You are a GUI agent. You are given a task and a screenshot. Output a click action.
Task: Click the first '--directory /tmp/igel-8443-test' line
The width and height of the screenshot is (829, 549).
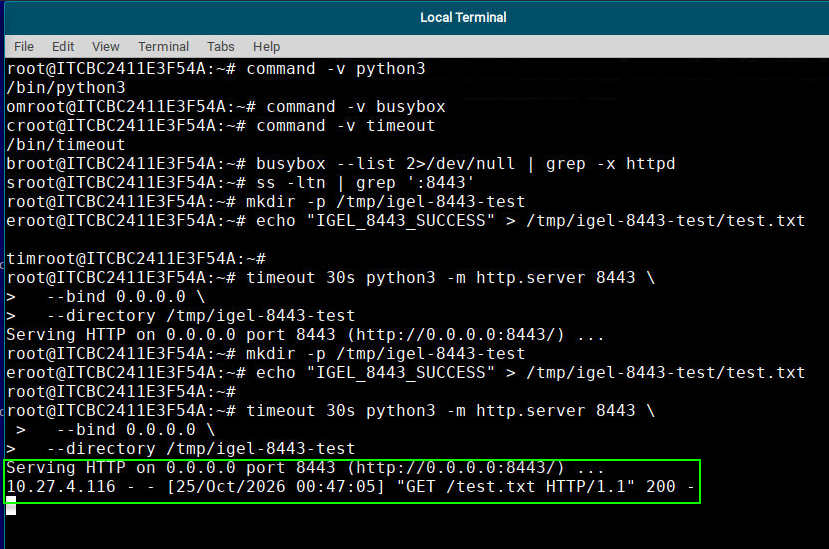(x=181, y=316)
